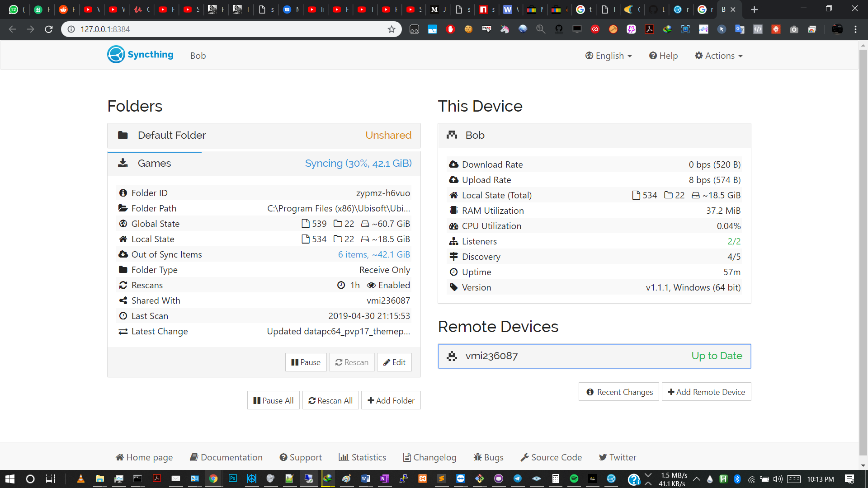868x488 pixels.
Task: Click the bookmark star in address bar
Action: (x=392, y=29)
